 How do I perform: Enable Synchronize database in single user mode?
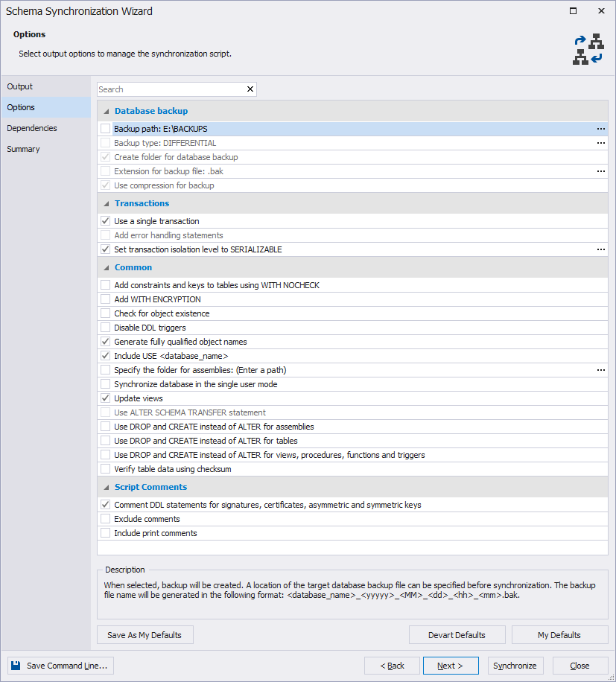[105, 384]
